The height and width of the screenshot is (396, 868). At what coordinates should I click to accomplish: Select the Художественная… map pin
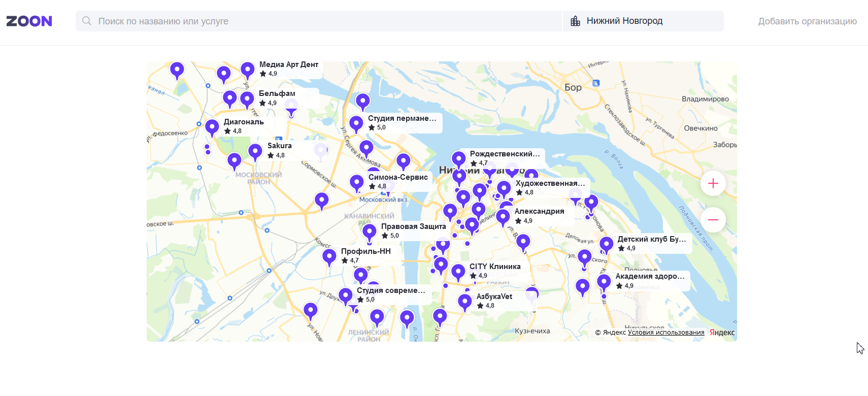pos(504,189)
